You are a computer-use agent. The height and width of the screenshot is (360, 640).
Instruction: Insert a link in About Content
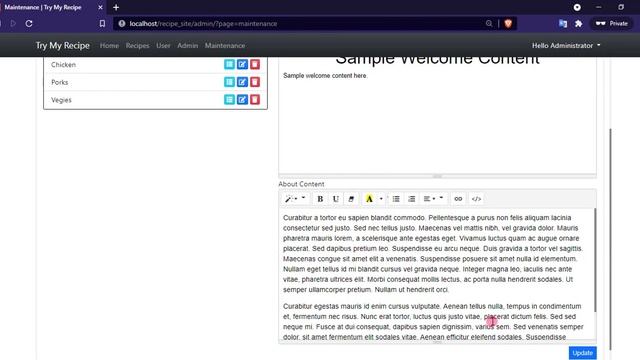click(x=458, y=199)
